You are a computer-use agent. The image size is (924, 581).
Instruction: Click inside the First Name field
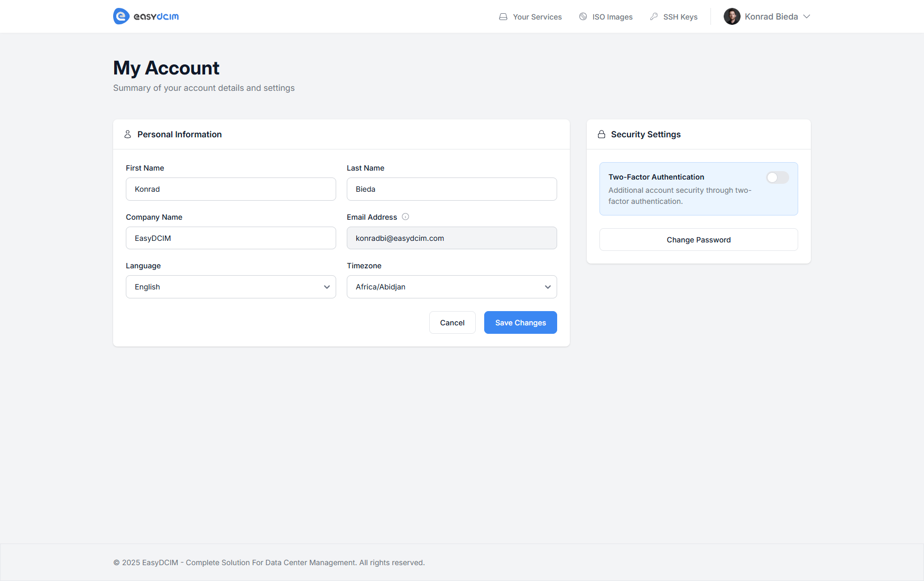click(x=230, y=189)
